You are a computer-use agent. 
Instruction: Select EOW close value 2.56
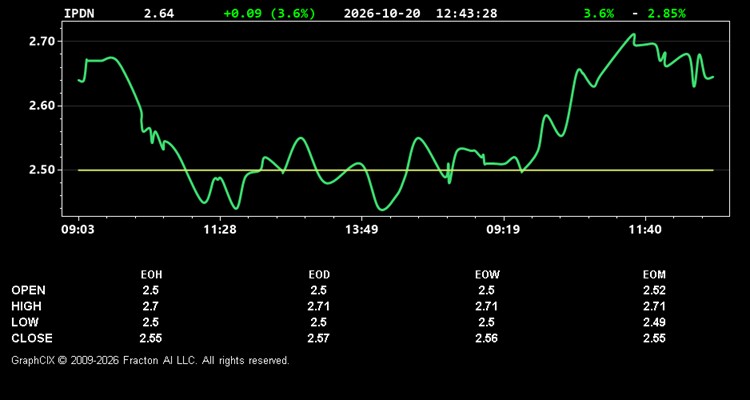(486, 338)
